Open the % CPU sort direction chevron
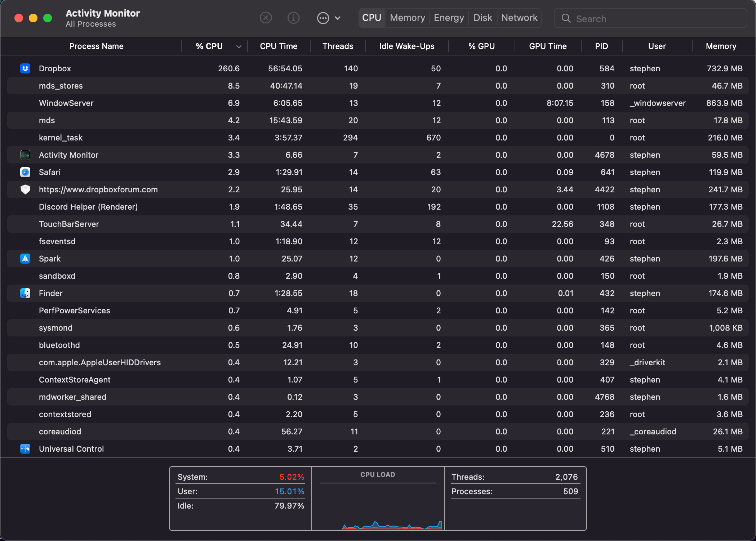Viewport: 756px width, 541px height. (238, 46)
